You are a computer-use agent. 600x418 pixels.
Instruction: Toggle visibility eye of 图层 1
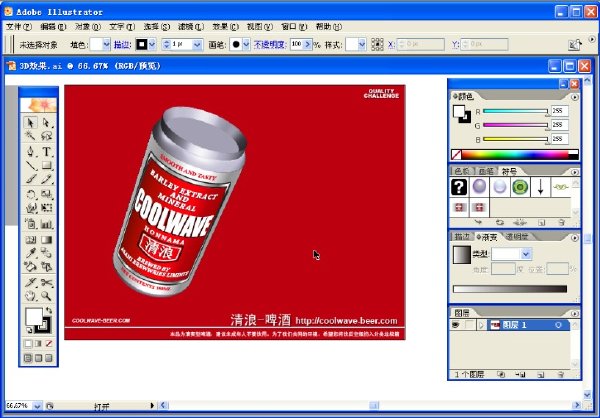456,325
